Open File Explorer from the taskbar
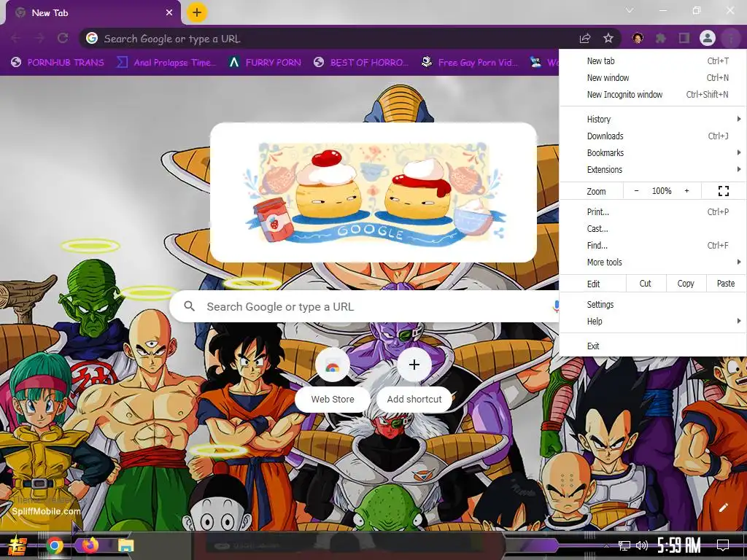Image resolution: width=747 pixels, height=560 pixels. pos(126,545)
